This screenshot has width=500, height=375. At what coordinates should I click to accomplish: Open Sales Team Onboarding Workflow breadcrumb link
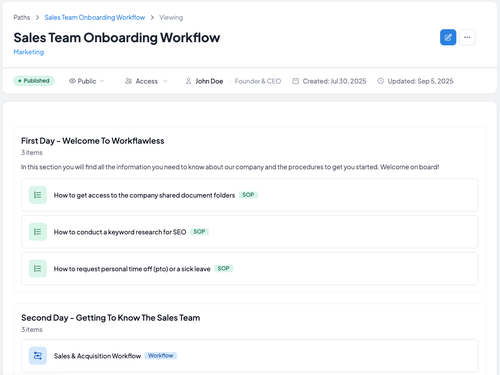coord(95,17)
